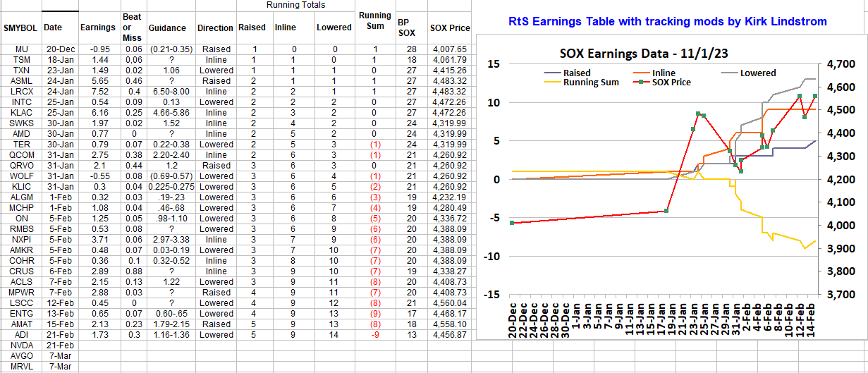868x373 pixels.
Task: Select the AVGO symbol cell
Action: [x=21, y=356]
